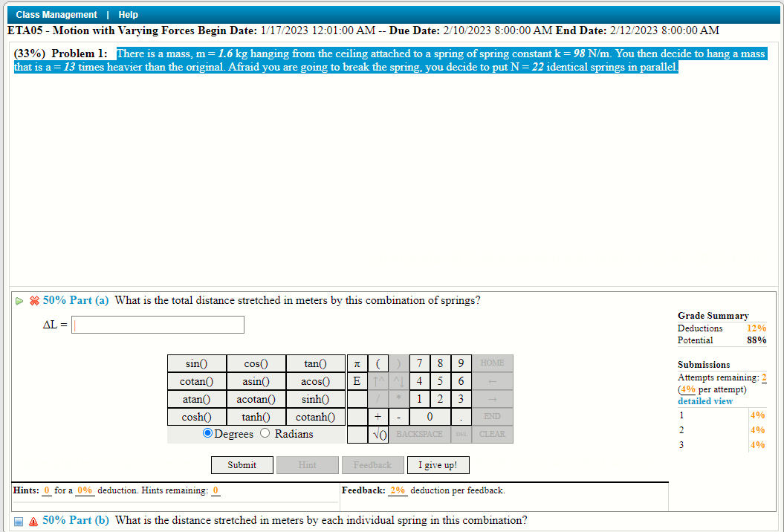784x532 pixels.
Task: Click the square root key
Action: [379, 435]
